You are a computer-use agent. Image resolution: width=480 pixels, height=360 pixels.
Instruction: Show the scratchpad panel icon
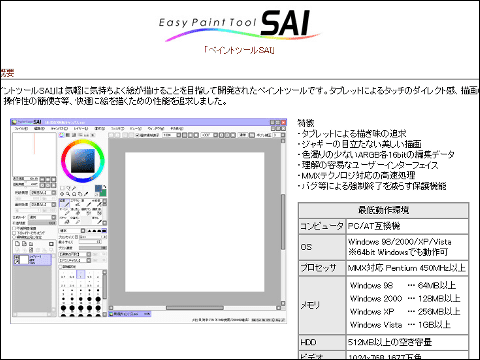tap(92, 135)
